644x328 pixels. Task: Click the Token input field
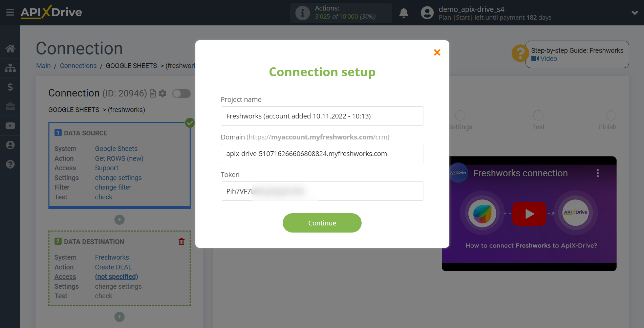tap(322, 191)
